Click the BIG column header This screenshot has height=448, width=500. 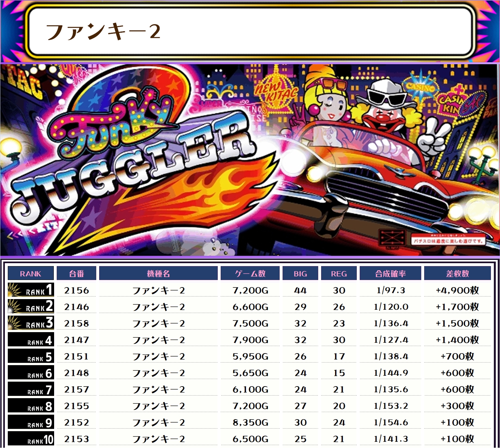(300, 274)
